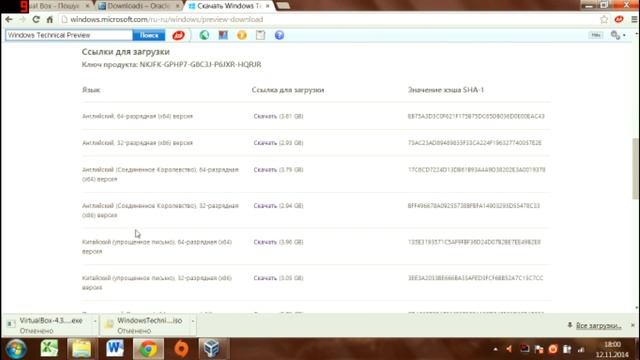Click the orange round toolbar icon

pyautogui.click(x=242, y=35)
